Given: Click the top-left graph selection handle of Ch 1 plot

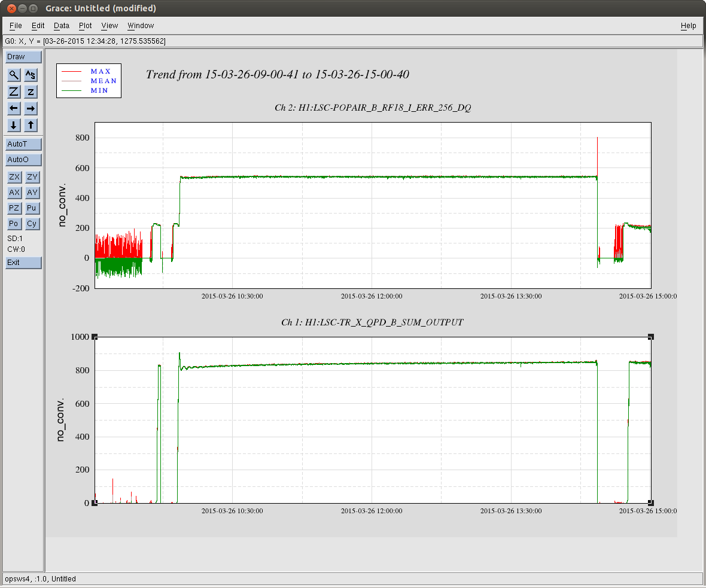Looking at the screenshot, I should [x=95, y=337].
